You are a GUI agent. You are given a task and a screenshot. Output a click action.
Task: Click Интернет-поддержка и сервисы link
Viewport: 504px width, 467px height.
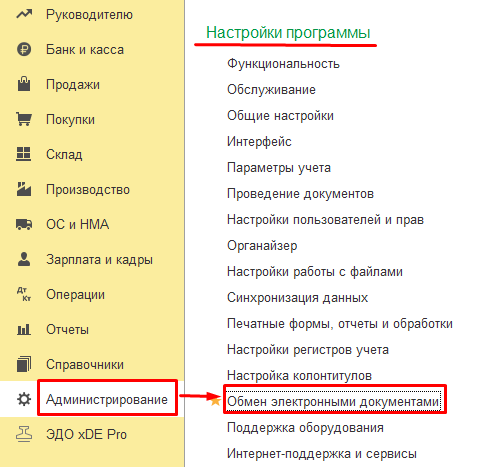pos(322,454)
